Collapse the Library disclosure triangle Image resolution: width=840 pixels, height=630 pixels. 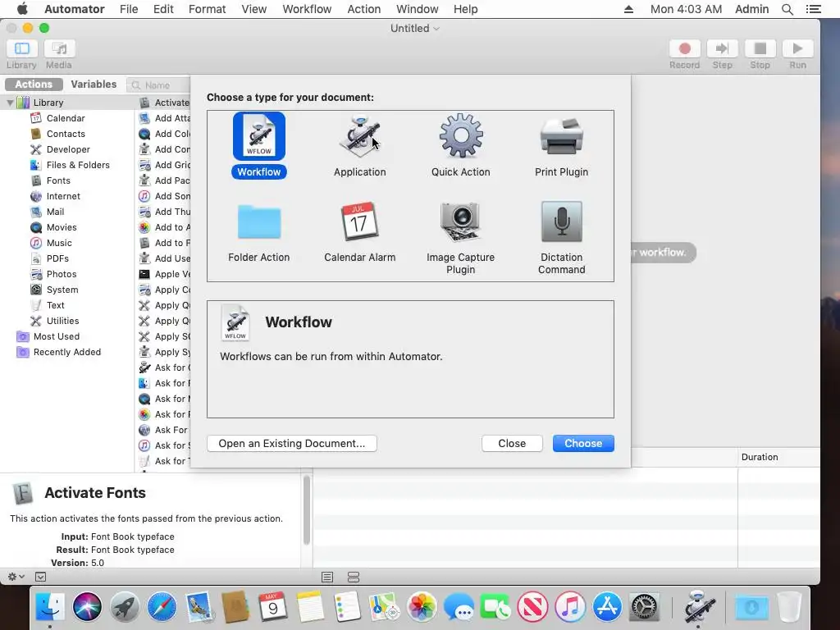[x=10, y=103]
